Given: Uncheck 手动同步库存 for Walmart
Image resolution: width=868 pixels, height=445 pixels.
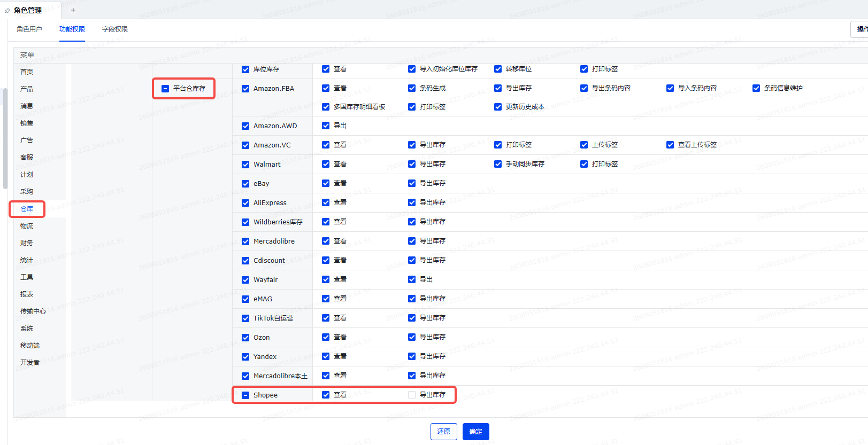Looking at the screenshot, I should (x=498, y=164).
